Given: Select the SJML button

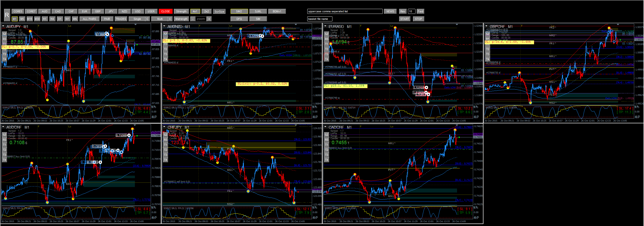Looking at the screenshot, I should click(258, 11).
